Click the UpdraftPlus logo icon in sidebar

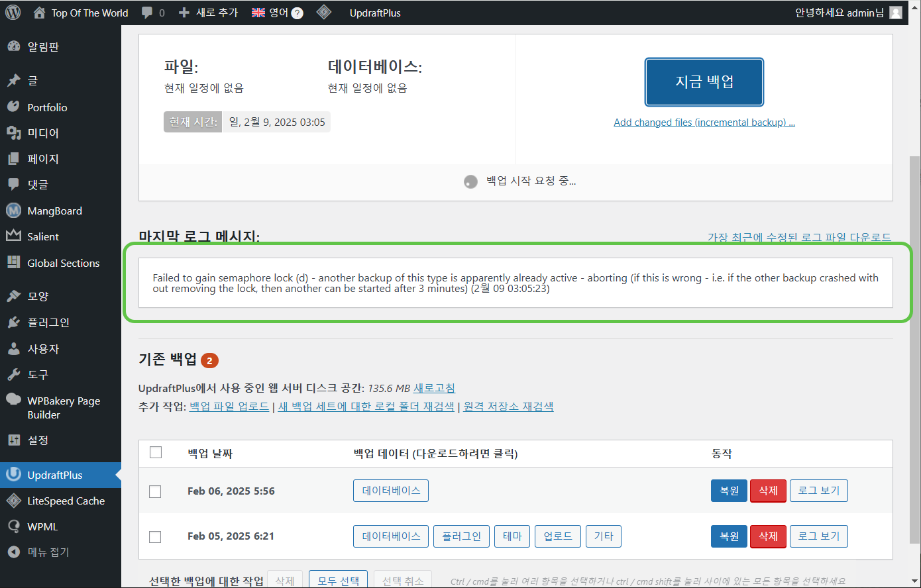14,475
